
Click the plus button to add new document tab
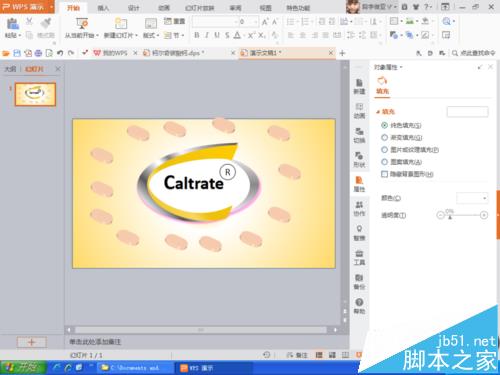click(342, 53)
